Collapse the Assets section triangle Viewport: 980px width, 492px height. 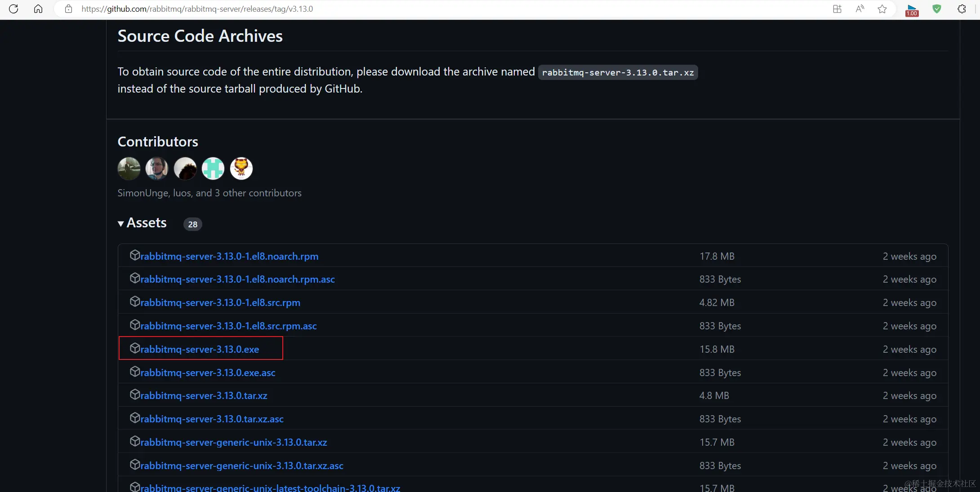pyautogui.click(x=121, y=224)
